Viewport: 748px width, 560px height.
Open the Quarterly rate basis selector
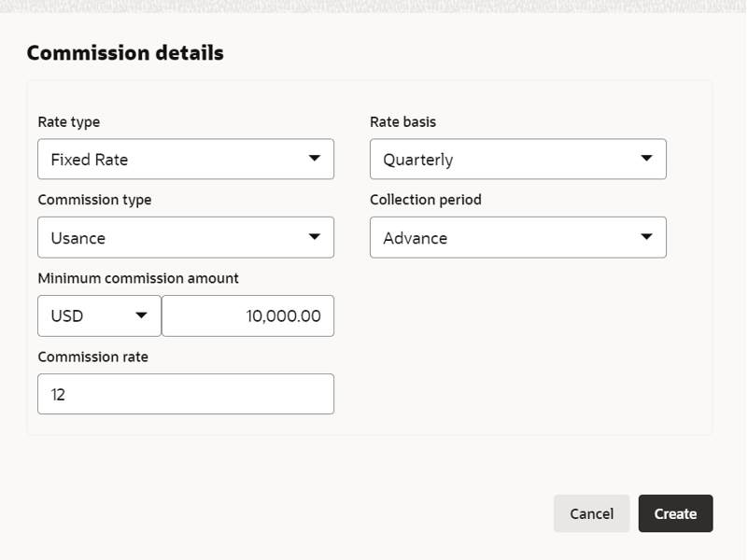504,160
